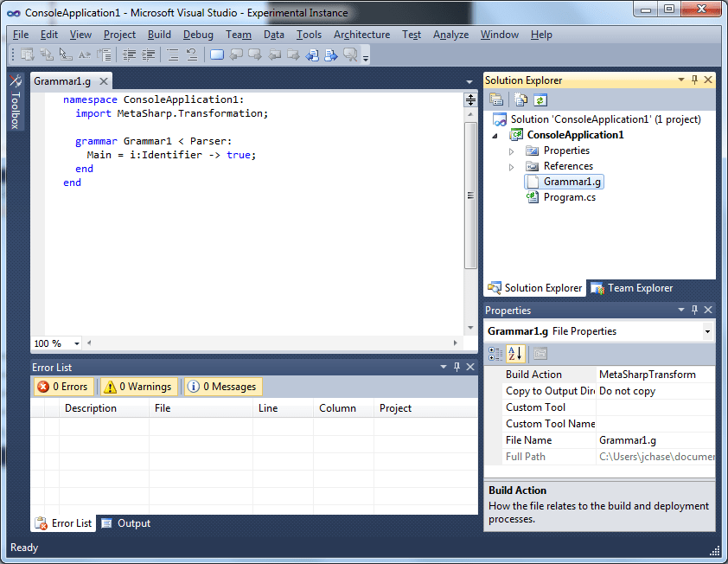Toggle a bookmark with the blue rectangle icon

(217, 54)
